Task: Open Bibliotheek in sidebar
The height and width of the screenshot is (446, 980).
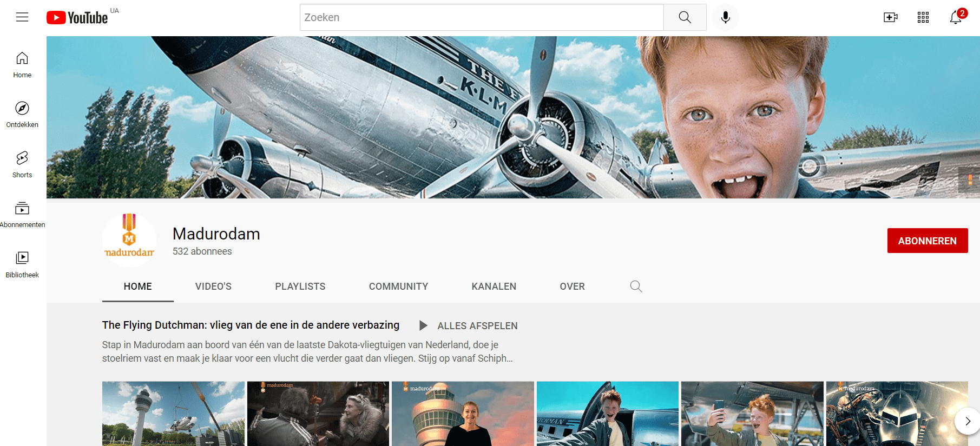Action: coord(22,265)
